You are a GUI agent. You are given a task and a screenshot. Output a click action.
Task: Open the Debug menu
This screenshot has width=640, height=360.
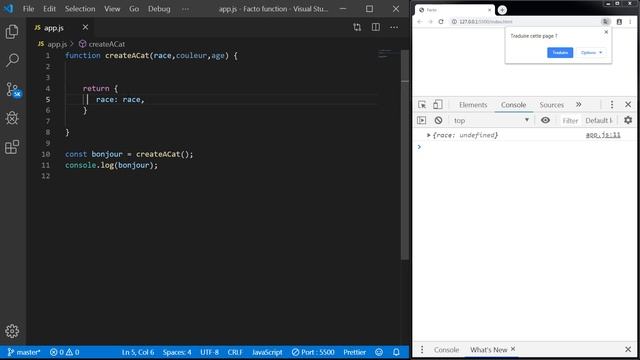[x=159, y=9]
